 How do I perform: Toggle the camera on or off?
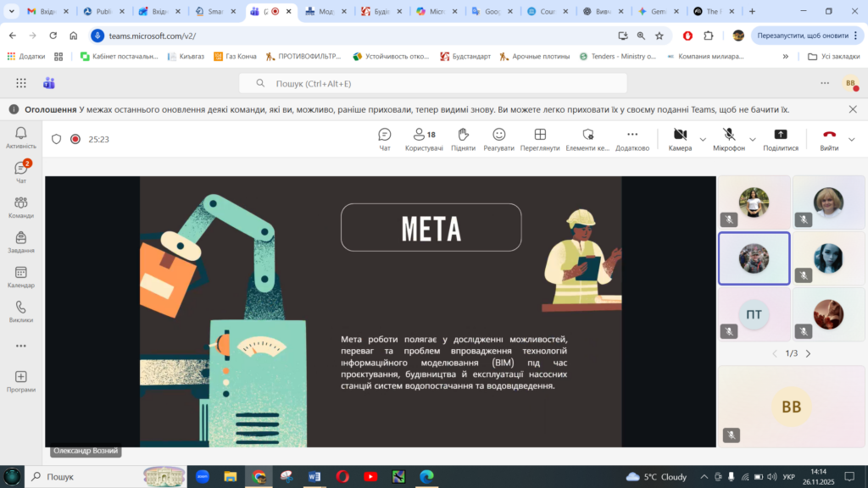[x=680, y=138]
